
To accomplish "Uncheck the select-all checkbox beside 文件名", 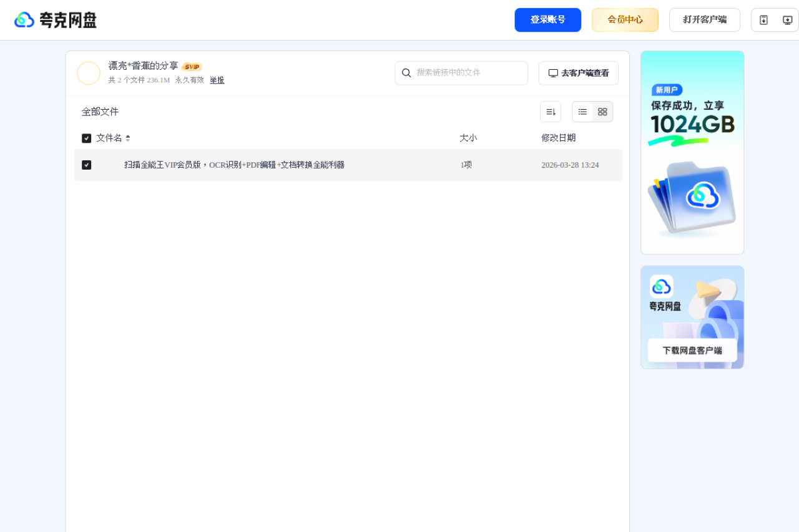I will [x=86, y=138].
